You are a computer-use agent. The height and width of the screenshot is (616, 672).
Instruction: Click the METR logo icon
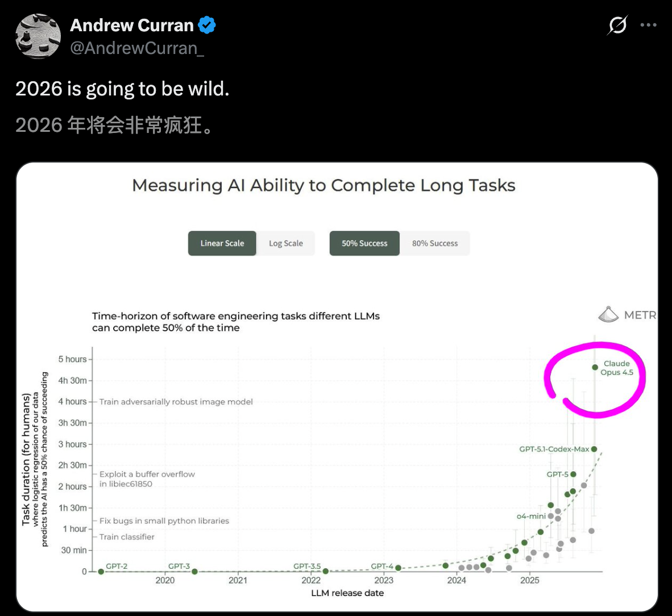coord(608,314)
